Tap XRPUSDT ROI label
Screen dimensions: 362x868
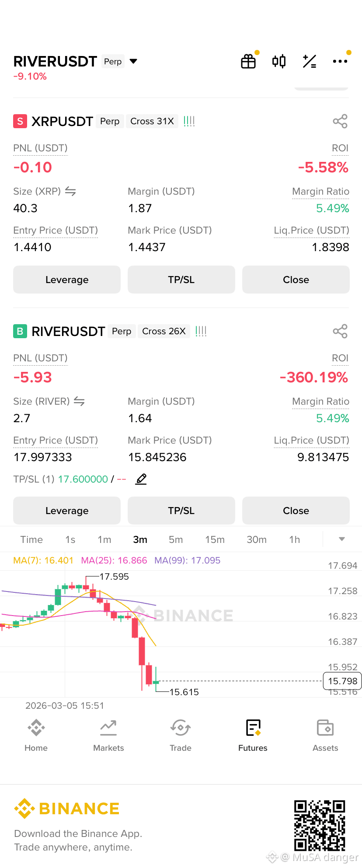click(x=340, y=148)
